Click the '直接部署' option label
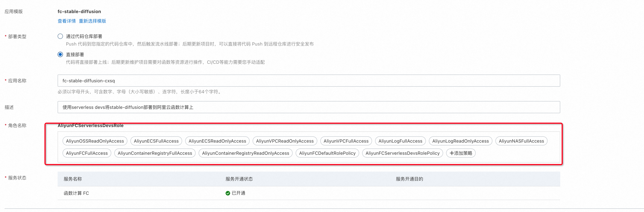 (75, 54)
